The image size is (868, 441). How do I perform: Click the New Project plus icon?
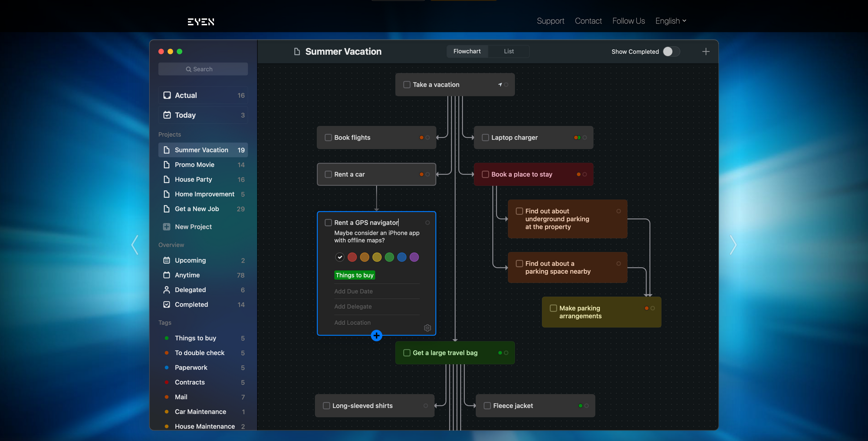tap(167, 227)
